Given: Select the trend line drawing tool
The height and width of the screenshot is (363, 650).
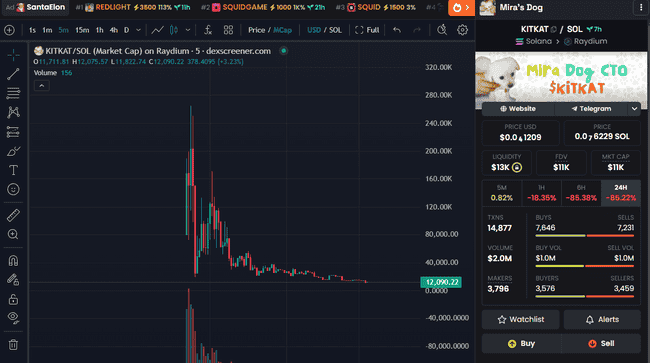Looking at the screenshot, I should [13, 74].
